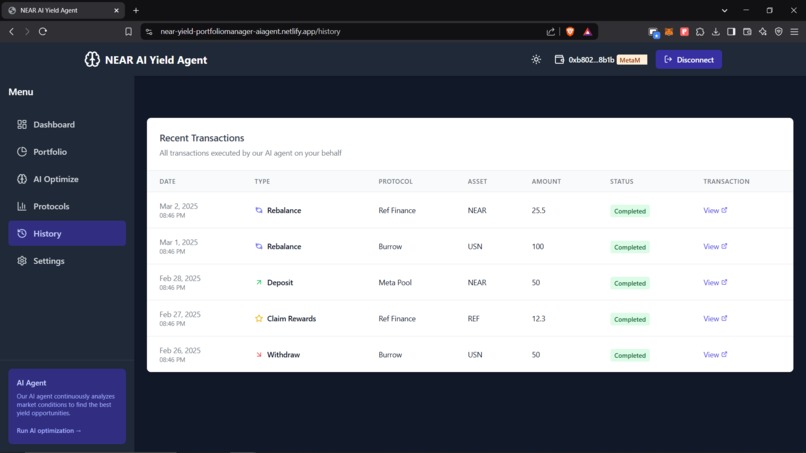Click the first extension icon with the blue badge
The width and height of the screenshot is (806, 453).
pos(653,32)
